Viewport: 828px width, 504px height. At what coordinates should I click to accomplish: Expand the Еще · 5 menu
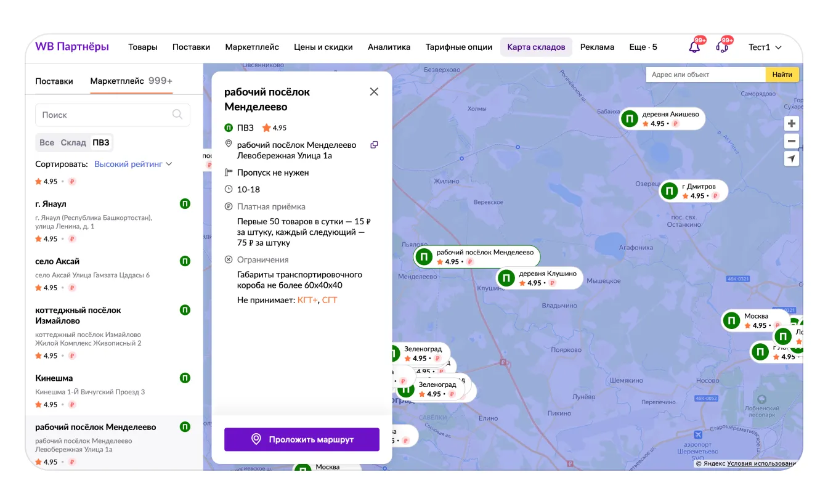tap(643, 47)
